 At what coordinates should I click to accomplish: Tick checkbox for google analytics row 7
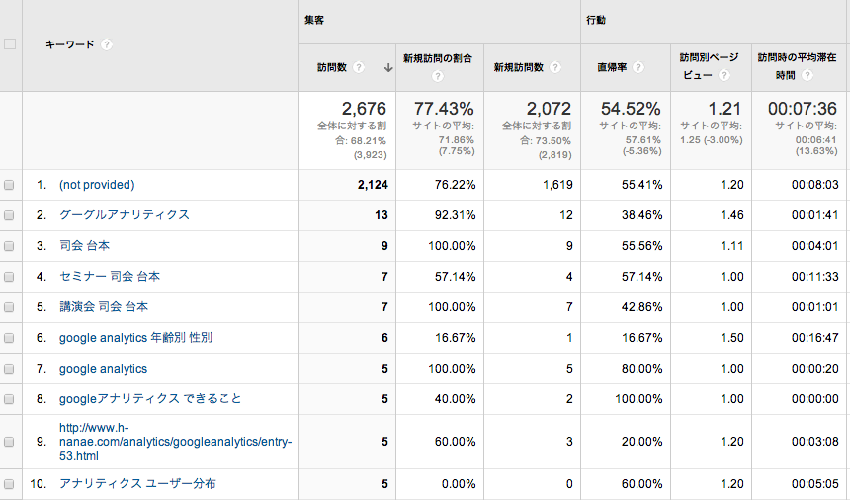(x=9, y=369)
